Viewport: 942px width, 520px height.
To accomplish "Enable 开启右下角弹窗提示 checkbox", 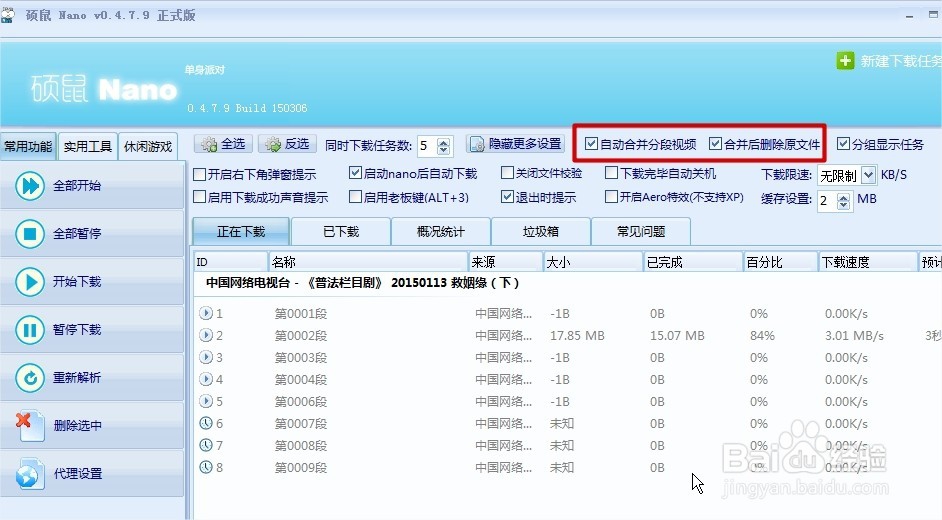I will (199, 175).
